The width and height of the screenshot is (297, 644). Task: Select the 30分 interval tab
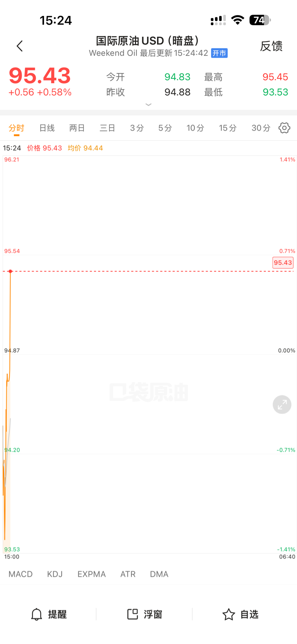pyautogui.click(x=261, y=128)
